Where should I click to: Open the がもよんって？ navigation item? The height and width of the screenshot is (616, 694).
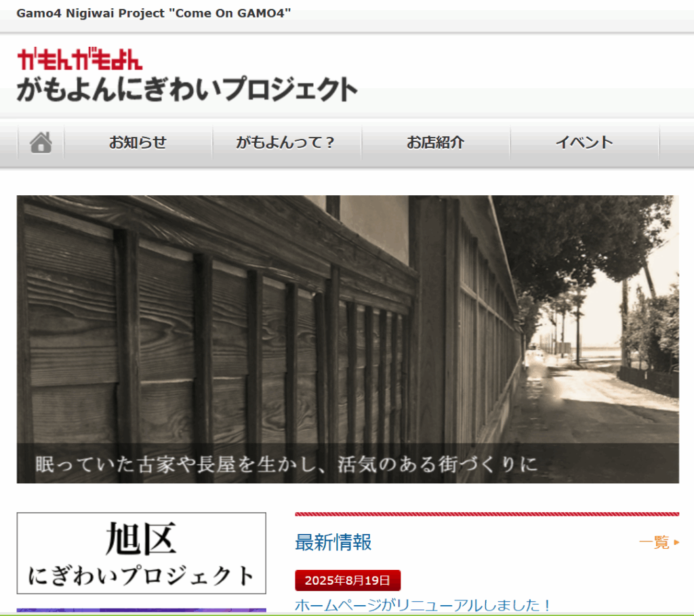tap(286, 143)
